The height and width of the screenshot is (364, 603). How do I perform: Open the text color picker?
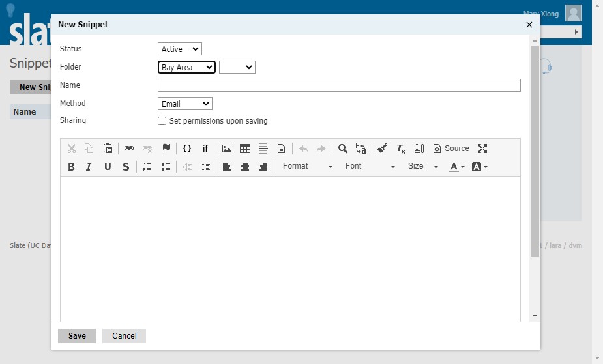pos(457,167)
